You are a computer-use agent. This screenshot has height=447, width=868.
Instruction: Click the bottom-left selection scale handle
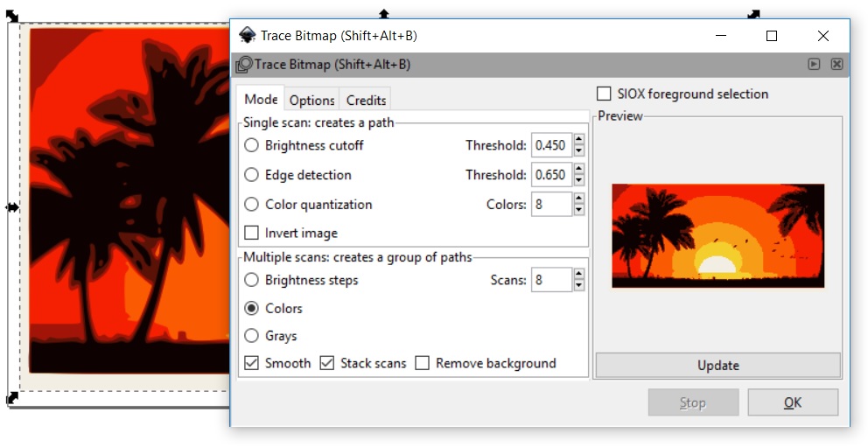[12, 399]
